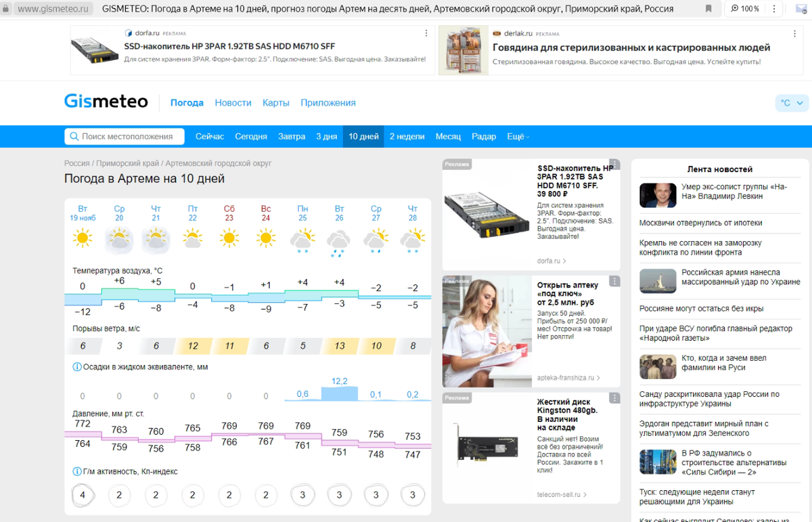Open options for the pharmacy ad
The image size is (812, 522).
pyautogui.click(x=614, y=281)
